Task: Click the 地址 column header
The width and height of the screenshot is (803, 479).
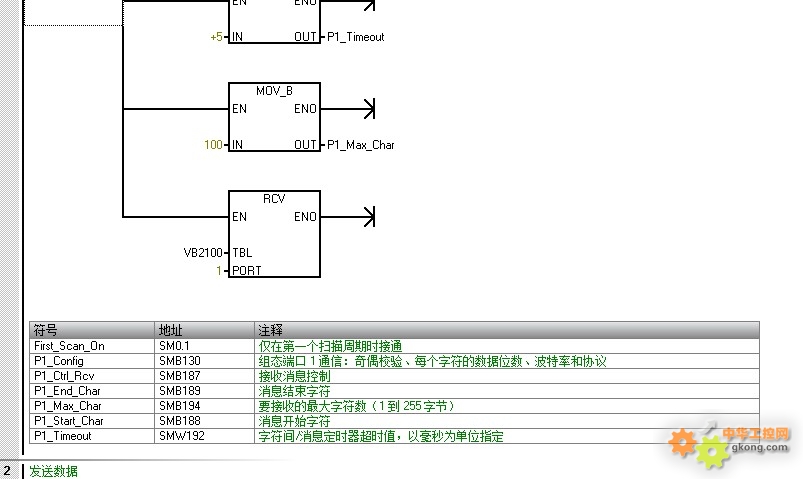Action: tap(204, 330)
